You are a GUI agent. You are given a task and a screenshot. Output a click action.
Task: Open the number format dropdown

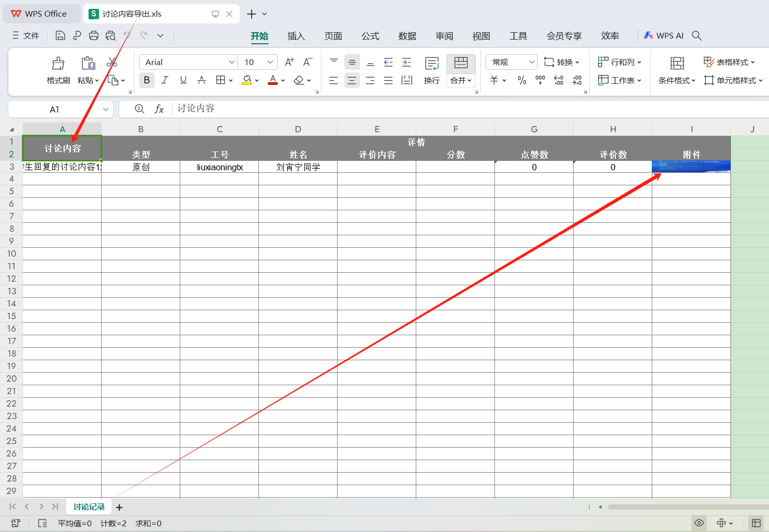tap(531, 62)
